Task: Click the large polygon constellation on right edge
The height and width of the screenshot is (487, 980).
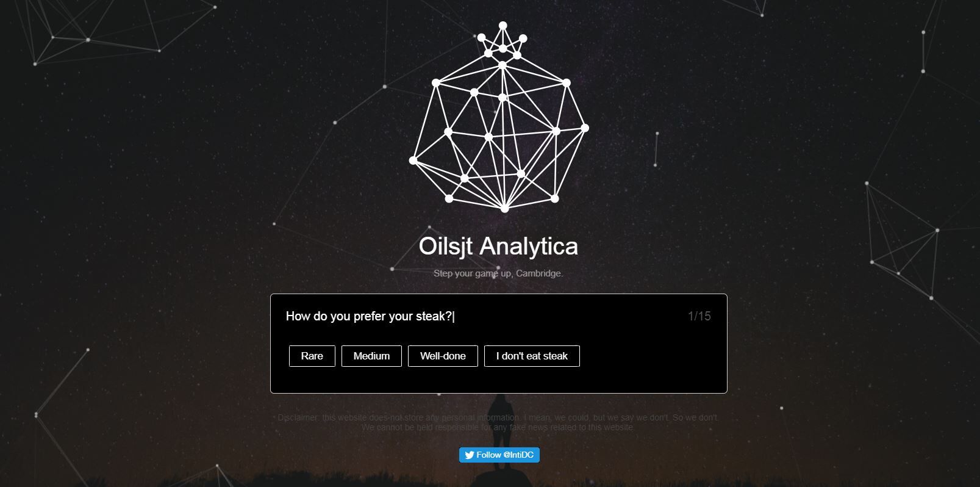Action: 903,244
